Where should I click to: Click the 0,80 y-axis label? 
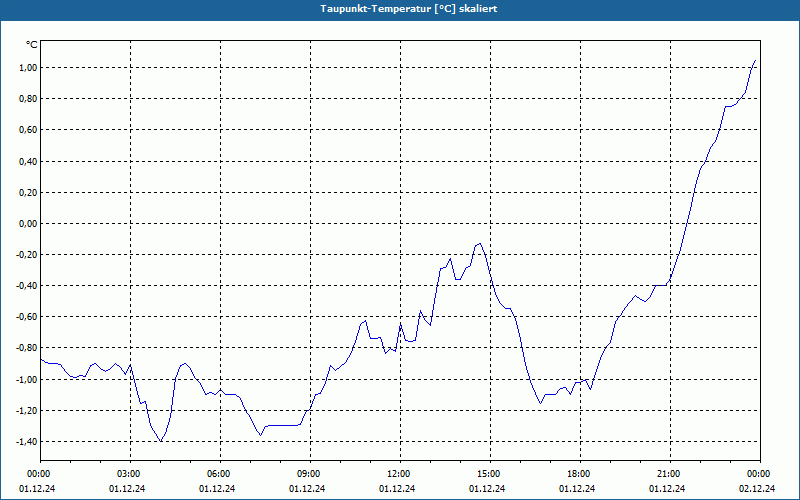point(29,99)
